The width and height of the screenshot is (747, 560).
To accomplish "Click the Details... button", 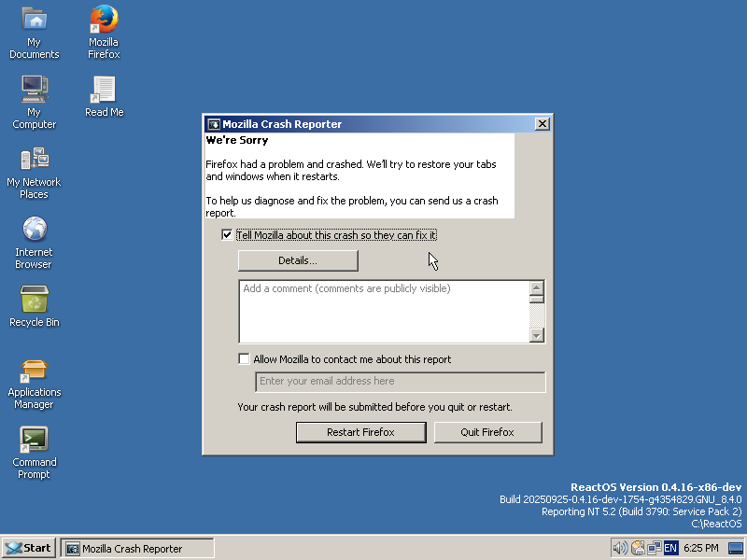I will pos(298,260).
